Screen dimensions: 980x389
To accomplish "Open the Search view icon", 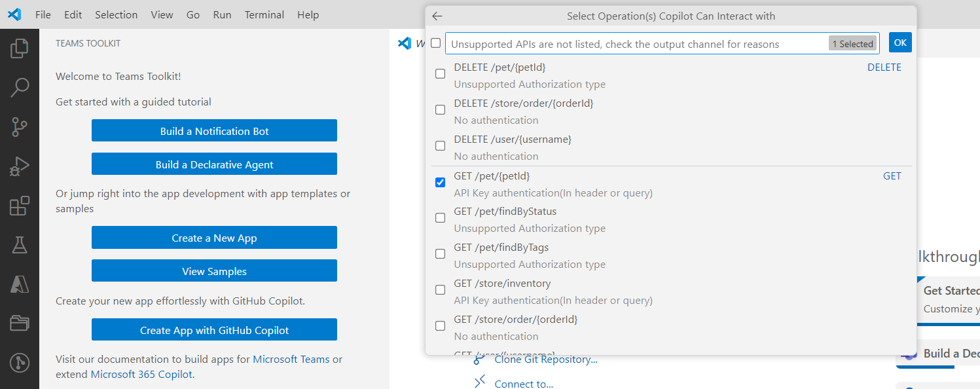I will tap(20, 87).
